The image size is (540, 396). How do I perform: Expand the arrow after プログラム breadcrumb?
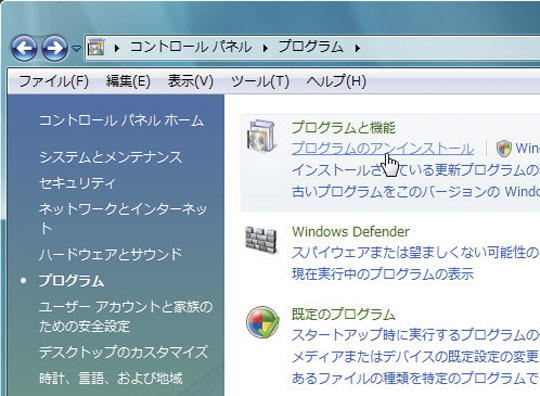357,48
